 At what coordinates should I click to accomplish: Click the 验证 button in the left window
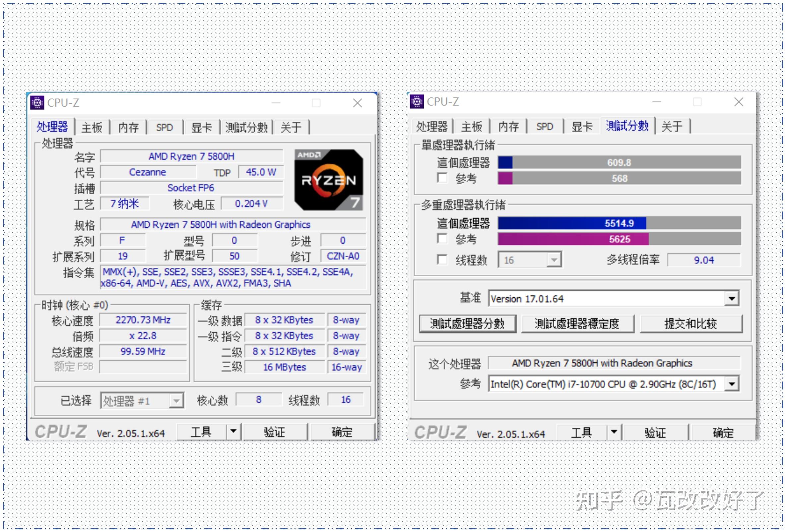tap(275, 431)
